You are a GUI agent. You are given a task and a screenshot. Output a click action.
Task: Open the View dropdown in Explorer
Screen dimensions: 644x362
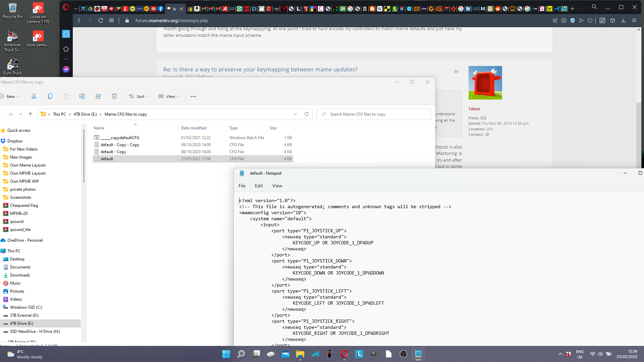(169, 97)
